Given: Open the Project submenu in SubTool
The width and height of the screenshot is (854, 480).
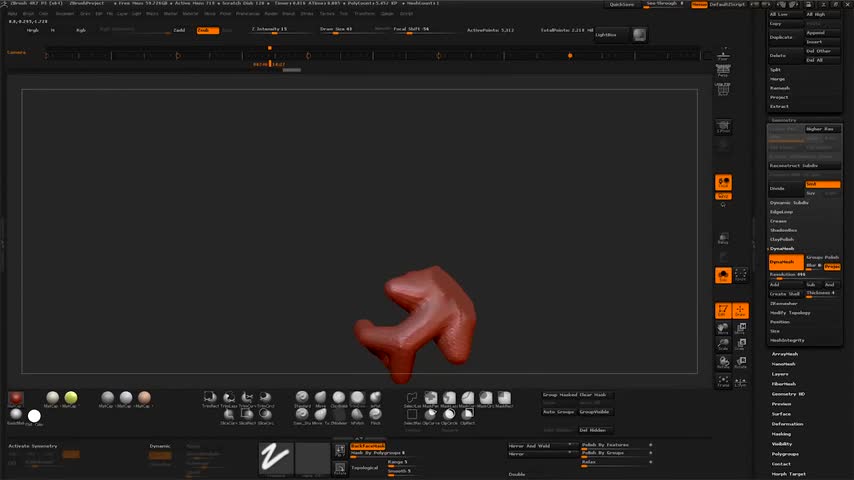Looking at the screenshot, I should tap(779, 97).
